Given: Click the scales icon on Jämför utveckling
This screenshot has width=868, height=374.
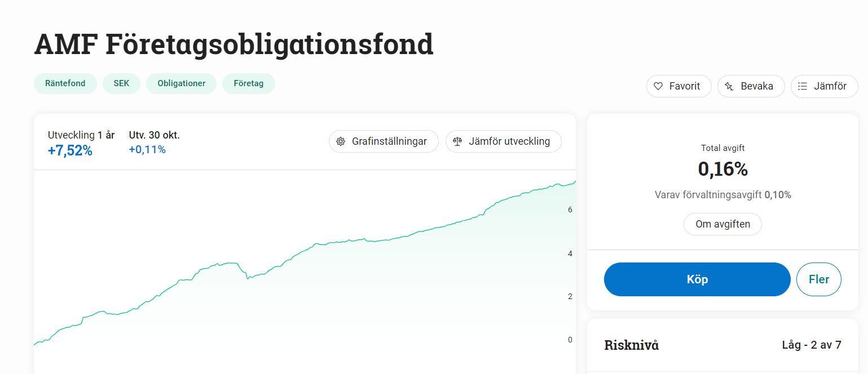Looking at the screenshot, I should pyautogui.click(x=457, y=141).
